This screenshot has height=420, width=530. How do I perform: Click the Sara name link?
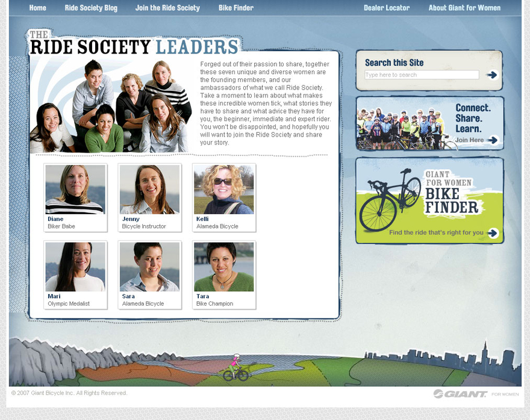pos(128,296)
